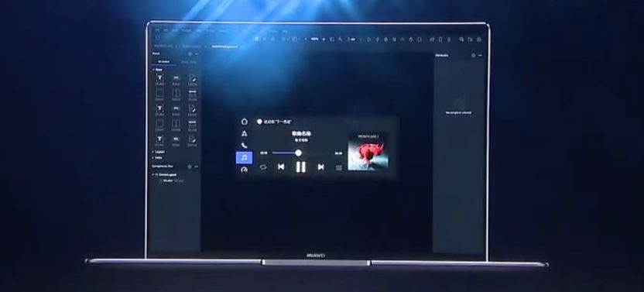Click the highlighted music note icon
This screenshot has width=644, height=292.
click(x=244, y=157)
